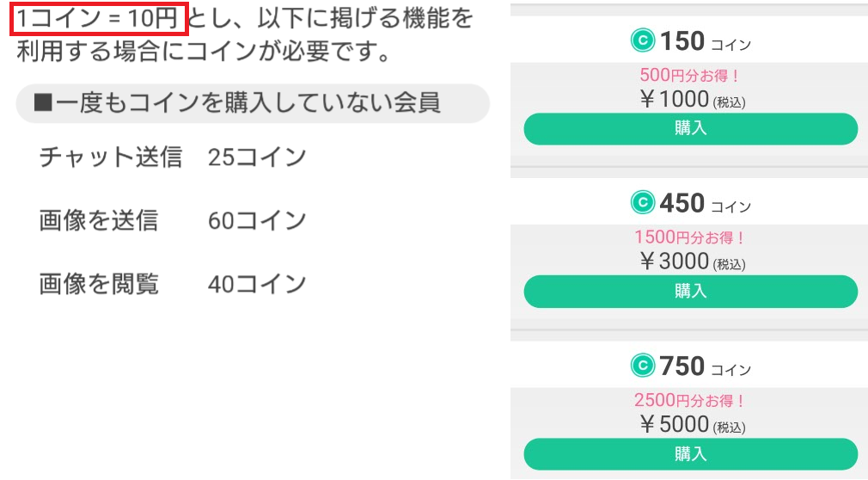Click the 画像を閲覧 40コイン row
This screenshot has height=480, width=868.
click(173, 284)
